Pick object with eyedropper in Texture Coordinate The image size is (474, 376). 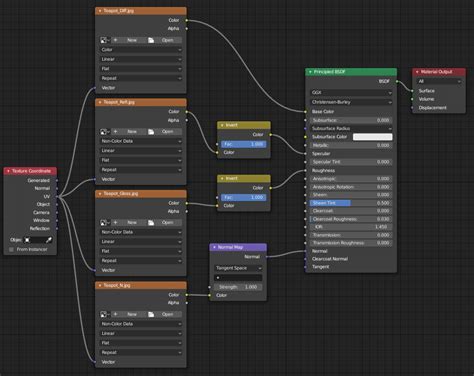click(49, 240)
